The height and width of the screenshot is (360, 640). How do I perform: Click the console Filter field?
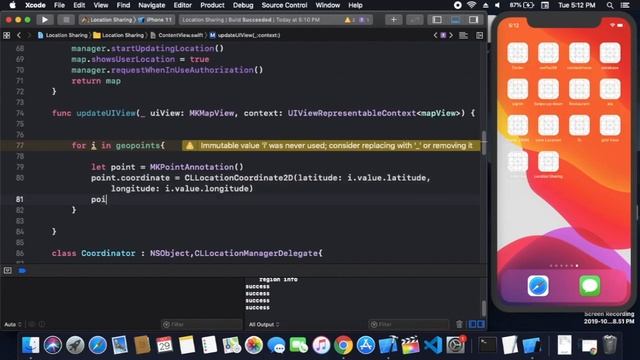click(x=408, y=324)
